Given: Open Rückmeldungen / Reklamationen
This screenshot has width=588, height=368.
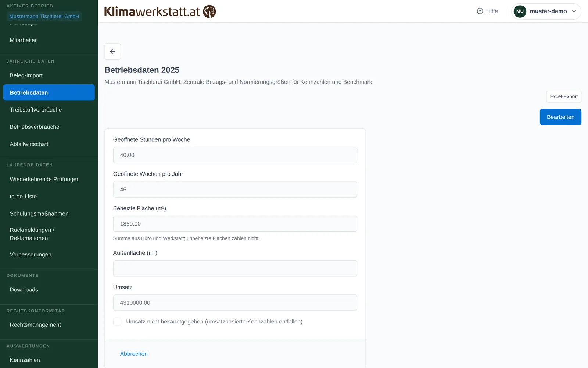Looking at the screenshot, I should 49,234.
